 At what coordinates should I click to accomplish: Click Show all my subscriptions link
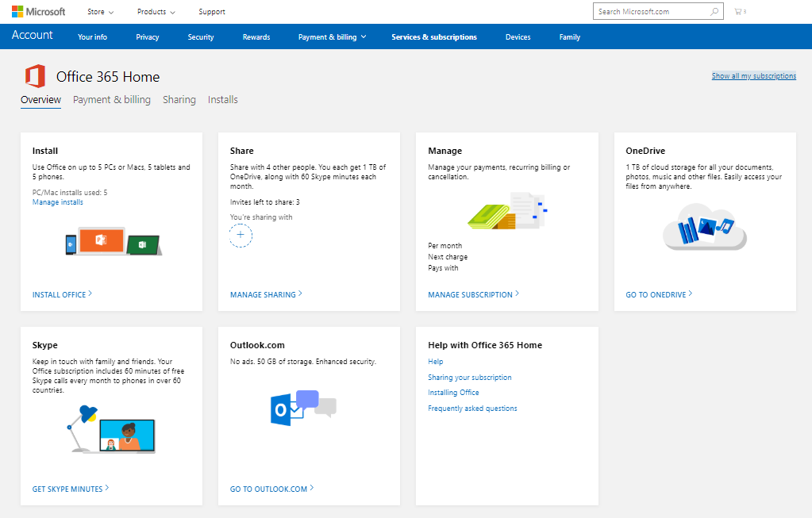tap(754, 75)
